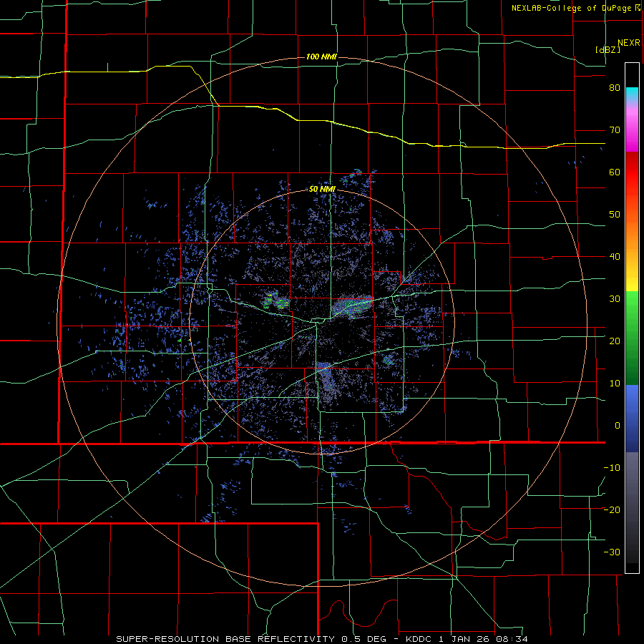Click the blue segment of the color bar

coord(632,418)
